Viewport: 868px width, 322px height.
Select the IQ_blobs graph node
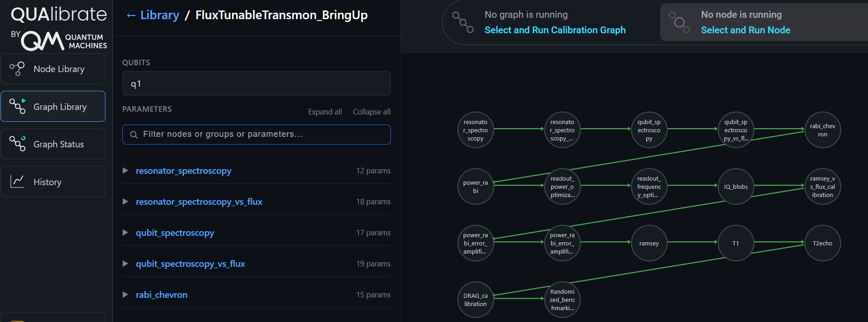coord(736,187)
